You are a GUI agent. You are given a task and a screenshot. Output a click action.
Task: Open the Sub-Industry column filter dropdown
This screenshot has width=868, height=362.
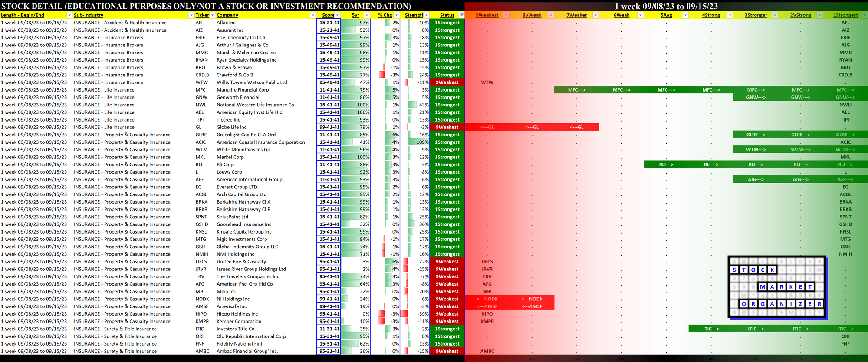(191, 15)
